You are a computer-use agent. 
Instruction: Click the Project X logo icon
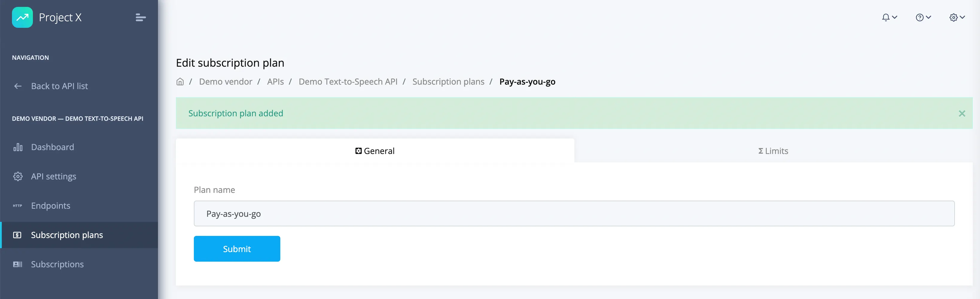(x=22, y=18)
